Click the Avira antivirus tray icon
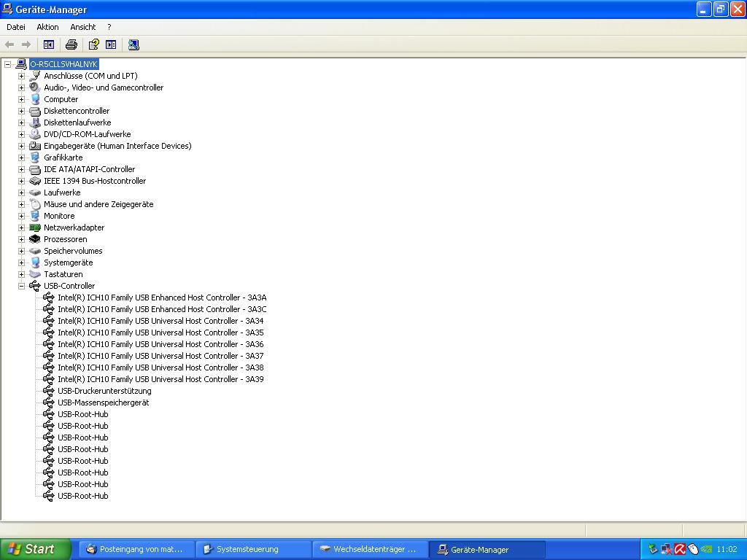This screenshot has width=747, height=560. (x=680, y=549)
